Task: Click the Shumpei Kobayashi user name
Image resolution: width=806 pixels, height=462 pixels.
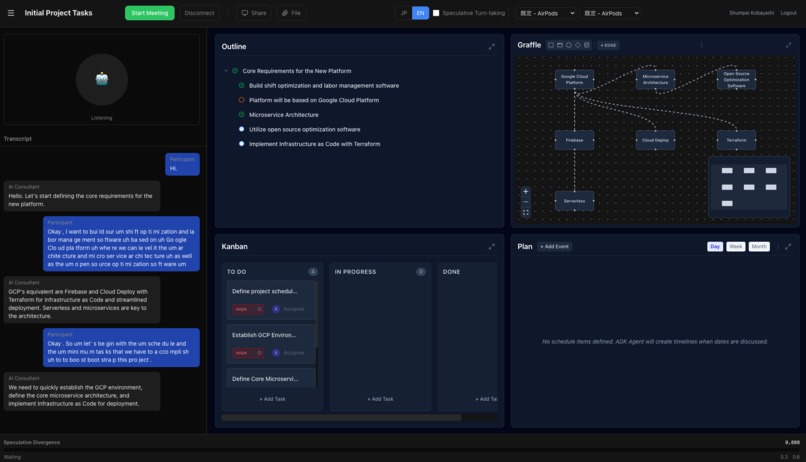Action: pyautogui.click(x=751, y=13)
